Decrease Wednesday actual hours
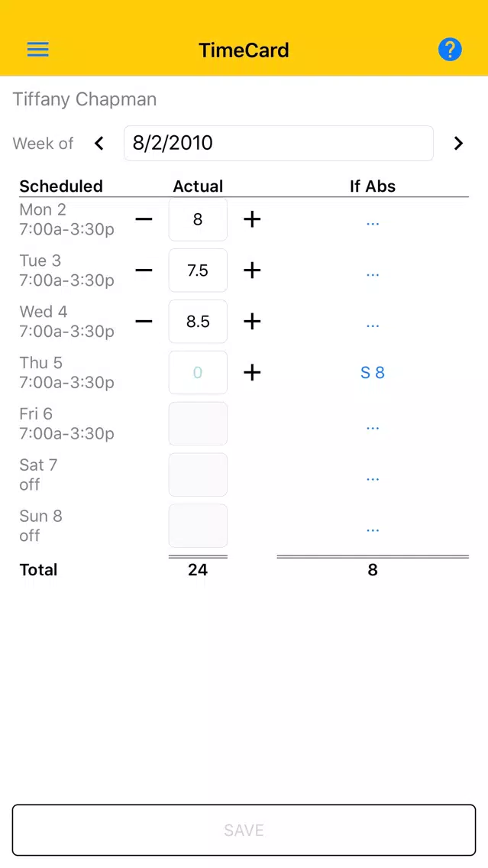This screenshot has height=868, width=488. [x=144, y=322]
